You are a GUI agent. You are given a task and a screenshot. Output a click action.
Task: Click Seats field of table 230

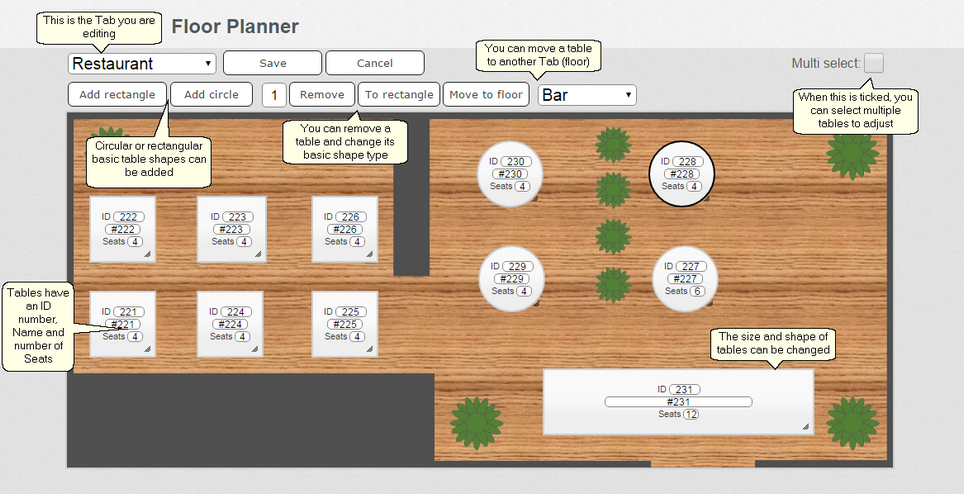[x=523, y=186]
